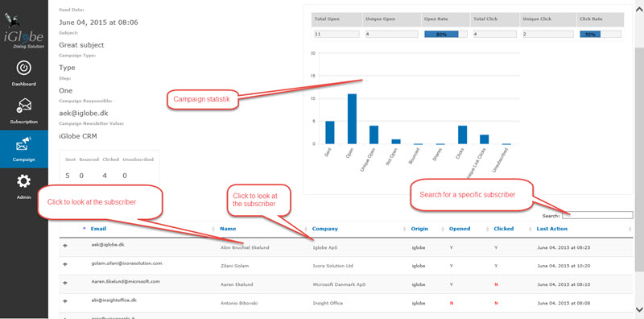Click the Unique Link Clicks chart bar
Screen dimensions: 644x319
(x=485, y=139)
